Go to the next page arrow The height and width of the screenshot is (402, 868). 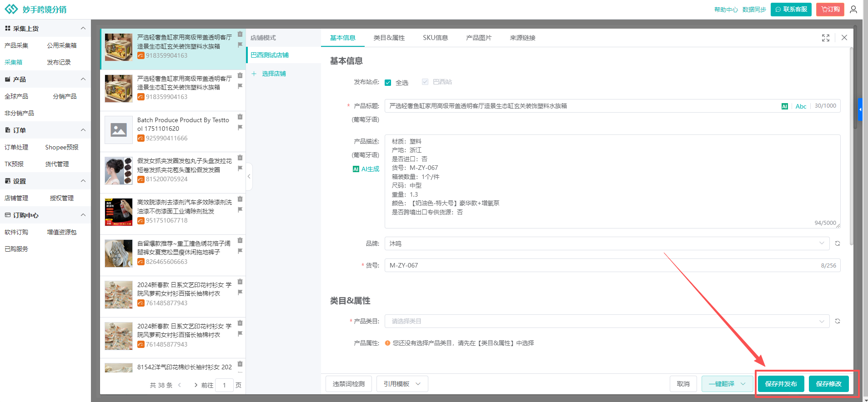[196, 385]
